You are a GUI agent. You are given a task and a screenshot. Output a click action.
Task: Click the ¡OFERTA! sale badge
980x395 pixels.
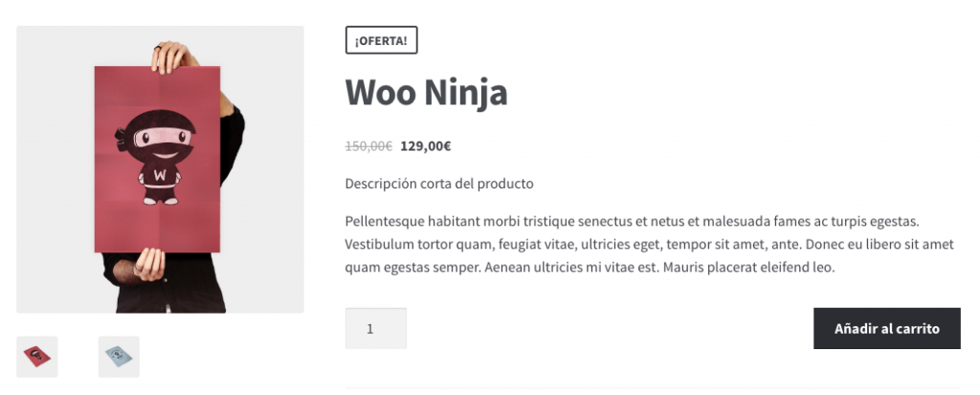381,40
